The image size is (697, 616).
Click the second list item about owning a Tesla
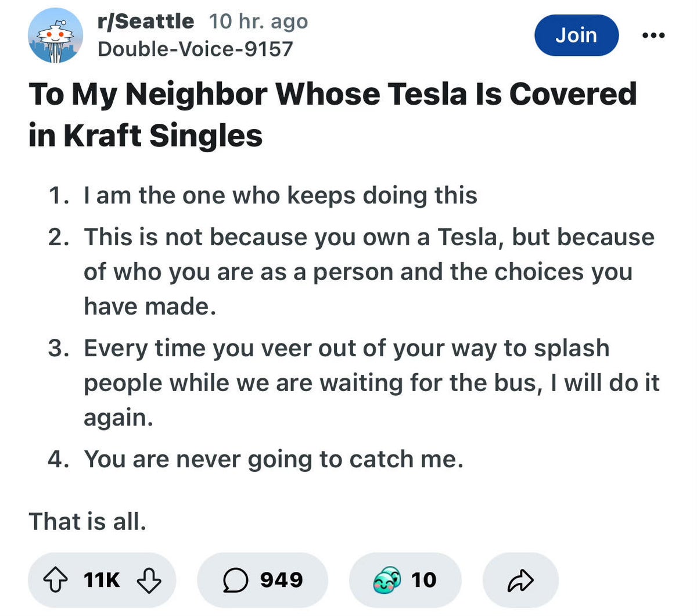(369, 271)
